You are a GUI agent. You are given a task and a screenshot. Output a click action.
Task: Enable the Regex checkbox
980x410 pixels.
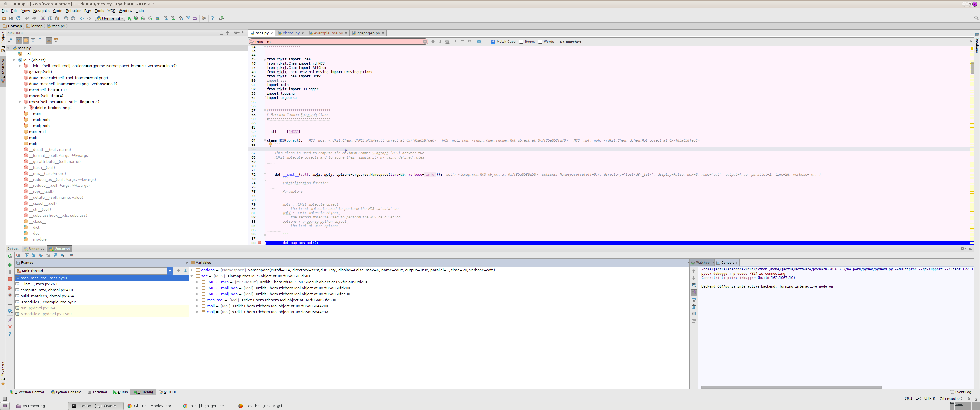click(x=521, y=42)
